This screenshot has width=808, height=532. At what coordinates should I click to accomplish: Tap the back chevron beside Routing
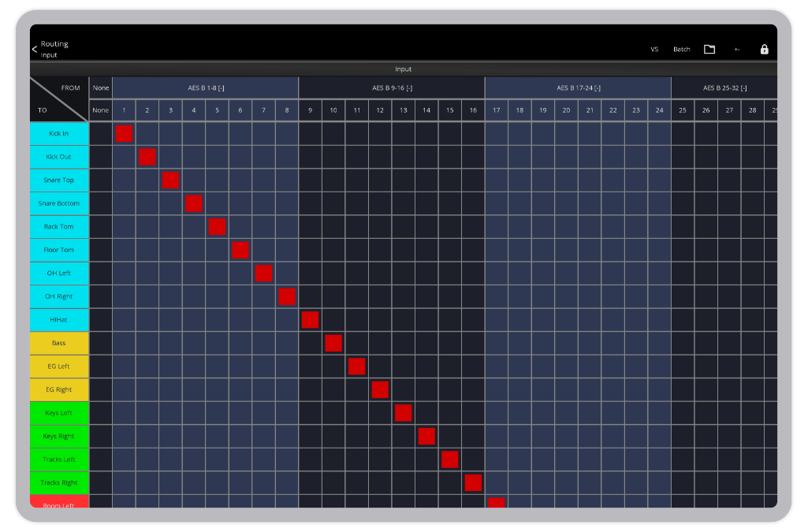[x=33, y=49]
